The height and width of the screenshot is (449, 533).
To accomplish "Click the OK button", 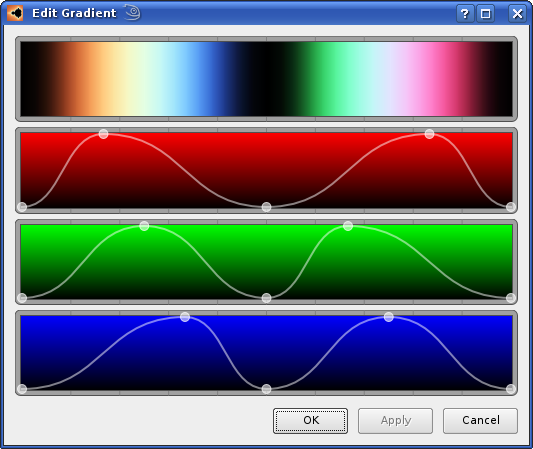I will pyautogui.click(x=310, y=421).
